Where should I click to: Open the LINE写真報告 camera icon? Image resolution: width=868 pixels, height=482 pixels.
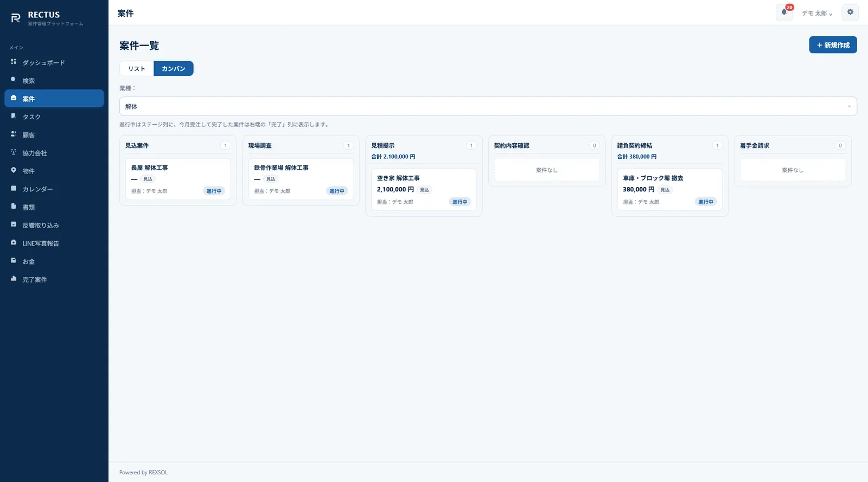14,242
